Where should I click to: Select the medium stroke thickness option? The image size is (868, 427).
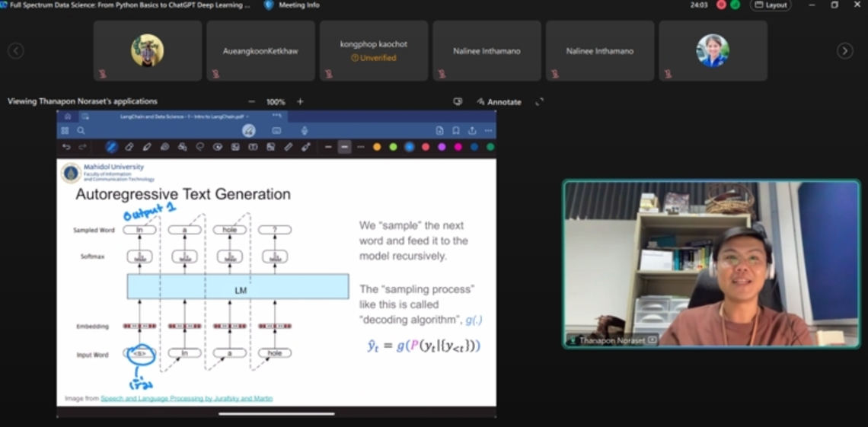(344, 147)
